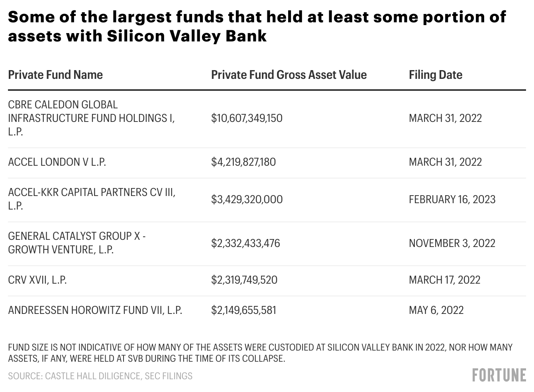The height and width of the screenshot is (392, 534).
Task: Select Accel-KKR Capital Partners CV III entry
Action: (x=91, y=199)
